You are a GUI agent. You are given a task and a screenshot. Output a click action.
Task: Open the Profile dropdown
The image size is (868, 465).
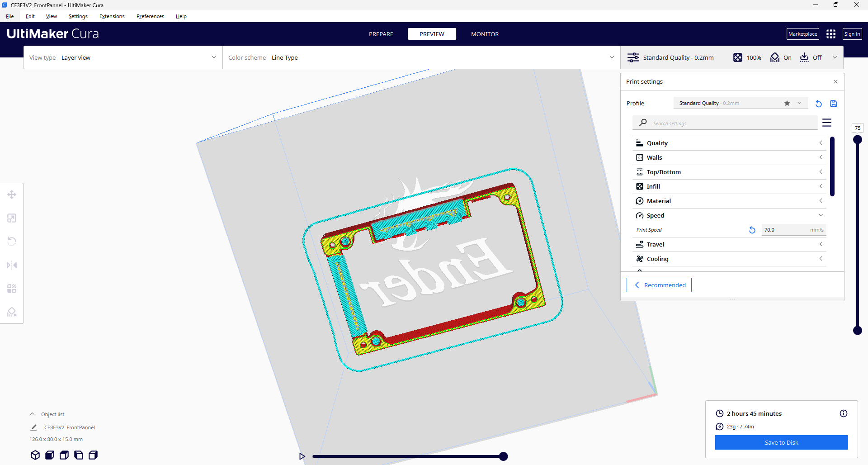pyautogui.click(x=741, y=103)
